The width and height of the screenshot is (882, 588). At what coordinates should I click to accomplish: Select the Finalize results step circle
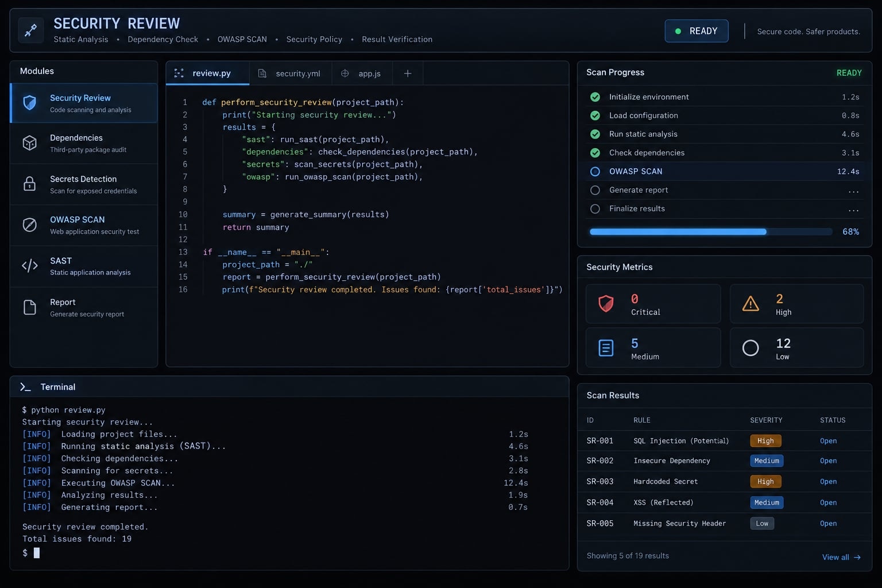pyautogui.click(x=595, y=208)
